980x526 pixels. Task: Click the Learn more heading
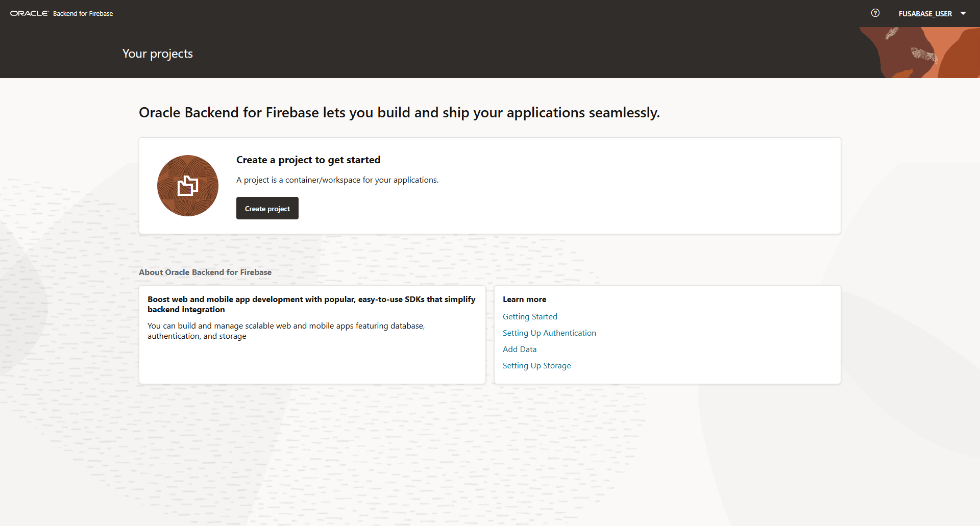pos(525,299)
